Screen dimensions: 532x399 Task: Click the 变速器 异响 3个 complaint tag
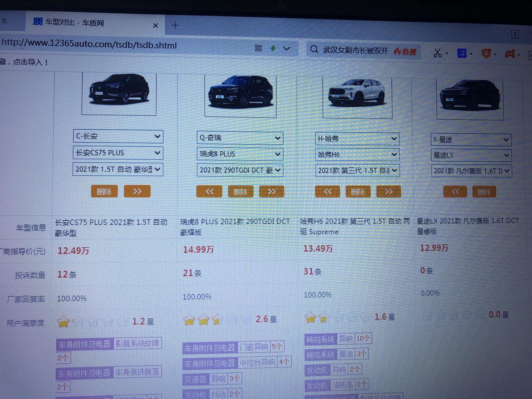click(x=212, y=379)
